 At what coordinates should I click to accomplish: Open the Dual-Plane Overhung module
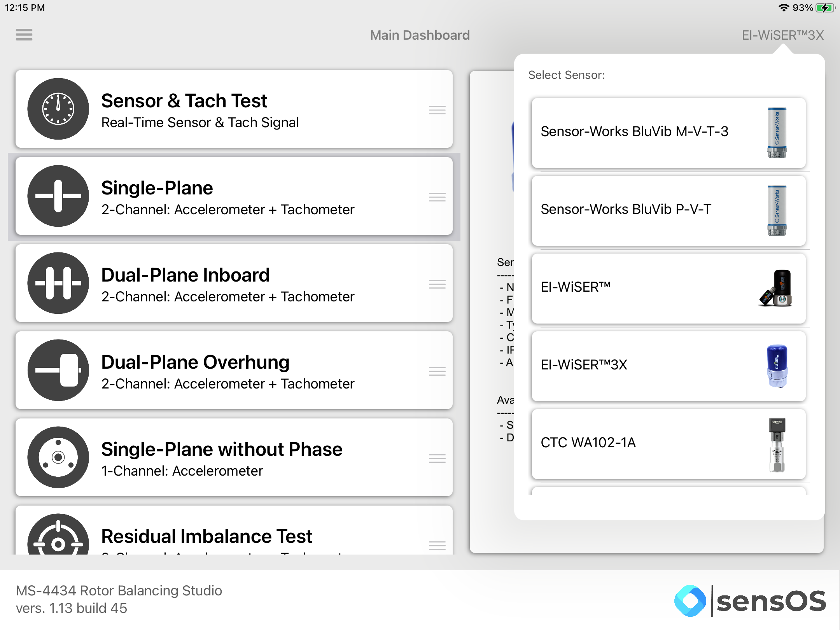[234, 370]
